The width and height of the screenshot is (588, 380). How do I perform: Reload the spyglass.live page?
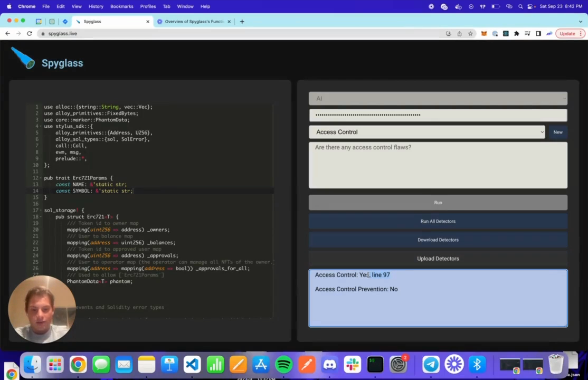pyautogui.click(x=29, y=33)
